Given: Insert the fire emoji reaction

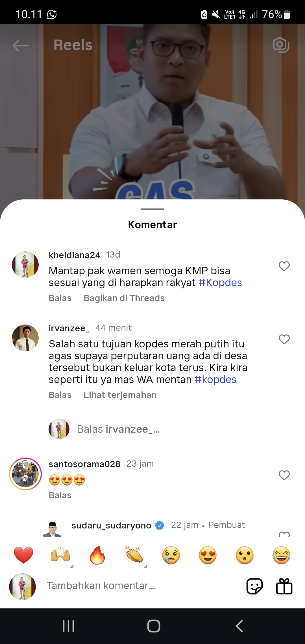Looking at the screenshot, I should [97, 555].
